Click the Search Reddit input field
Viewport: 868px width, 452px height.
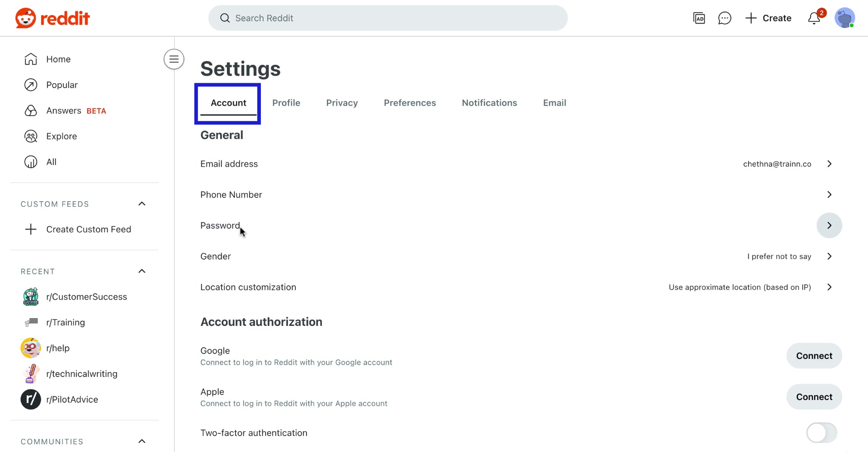pyautogui.click(x=388, y=18)
